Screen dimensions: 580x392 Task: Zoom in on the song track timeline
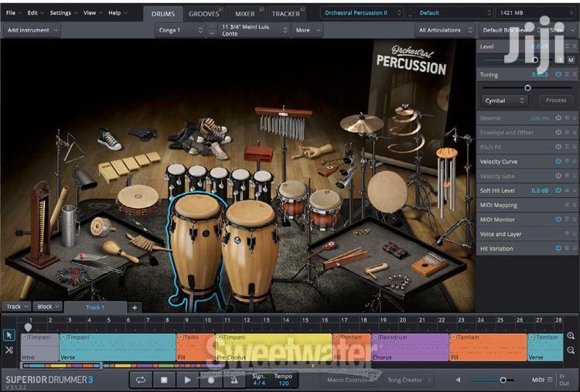click(571, 336)
